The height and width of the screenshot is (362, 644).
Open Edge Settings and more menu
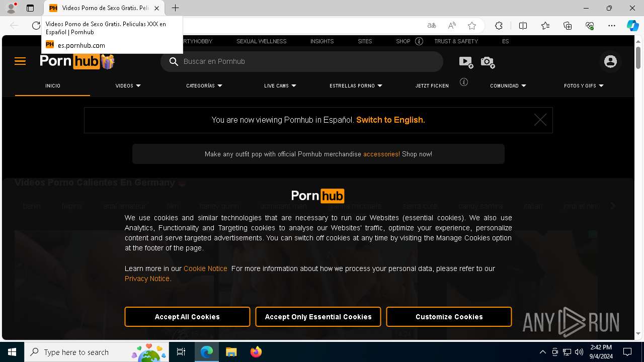click(x=612, y=26)
